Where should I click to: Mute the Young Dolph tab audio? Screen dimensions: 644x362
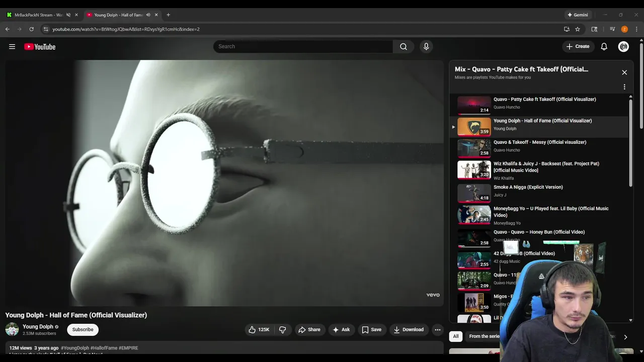148,15
